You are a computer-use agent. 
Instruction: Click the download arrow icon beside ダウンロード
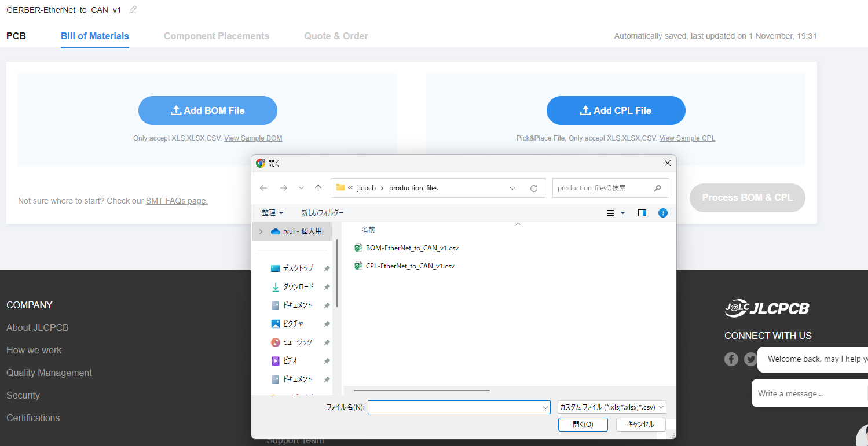[x=276, y=287]
